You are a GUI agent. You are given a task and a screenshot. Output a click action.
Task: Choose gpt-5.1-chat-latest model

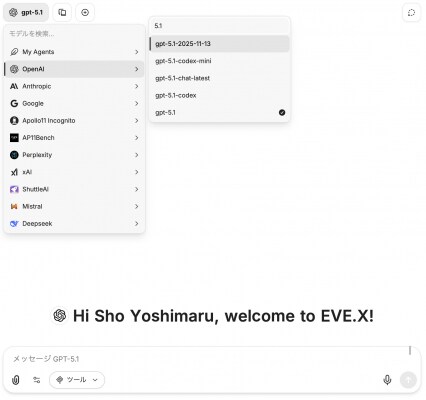click(x=220, y=78)
